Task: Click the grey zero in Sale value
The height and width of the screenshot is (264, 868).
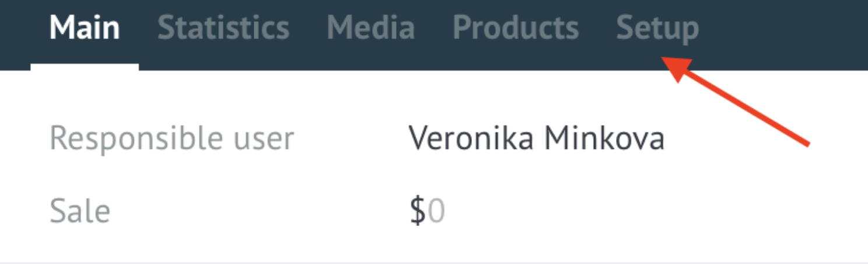Action: 436,212
